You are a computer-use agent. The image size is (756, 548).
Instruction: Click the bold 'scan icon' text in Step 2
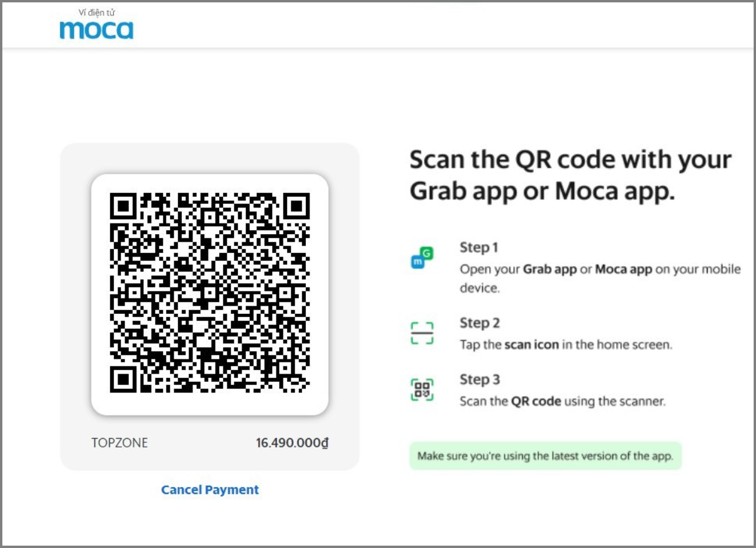(532, 345)
